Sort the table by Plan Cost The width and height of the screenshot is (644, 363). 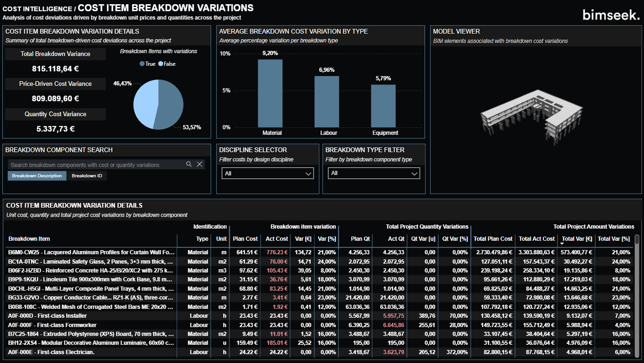tap(245, 238)
